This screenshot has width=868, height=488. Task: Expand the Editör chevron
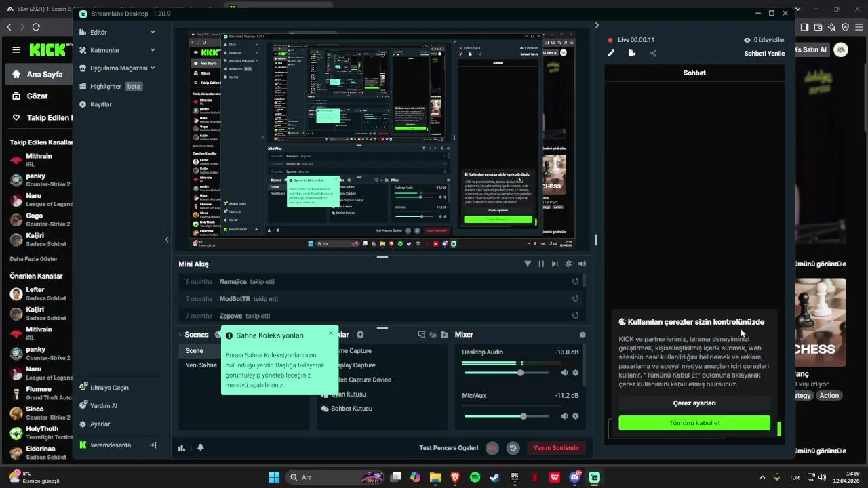click(153, 32)
